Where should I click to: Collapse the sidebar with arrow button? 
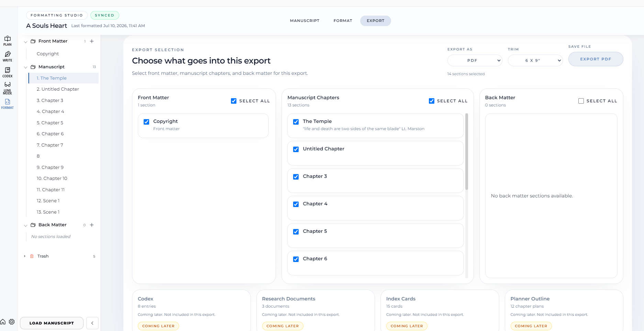[x=92, y=323]
